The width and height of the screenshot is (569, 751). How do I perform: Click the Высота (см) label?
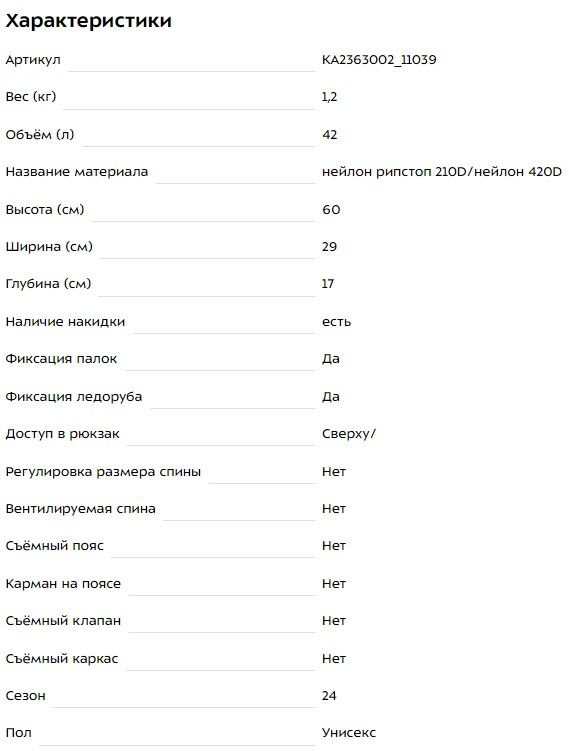[x=45, y=210]
